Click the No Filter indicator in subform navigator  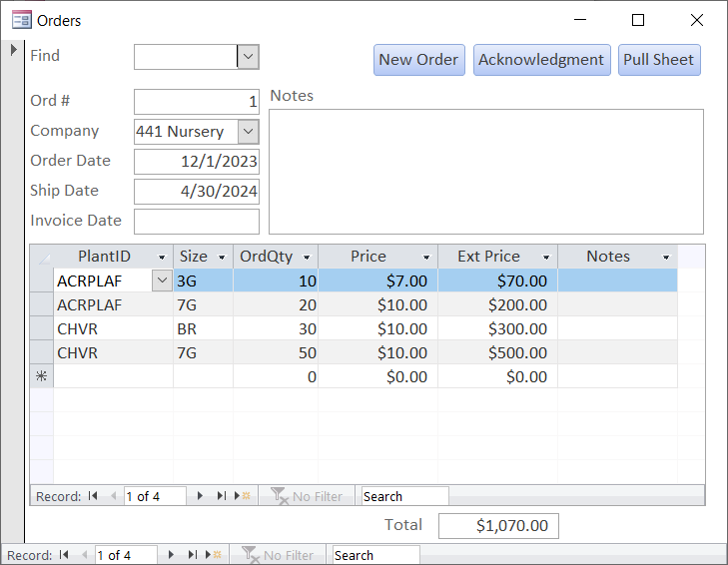tap(307, 496)
